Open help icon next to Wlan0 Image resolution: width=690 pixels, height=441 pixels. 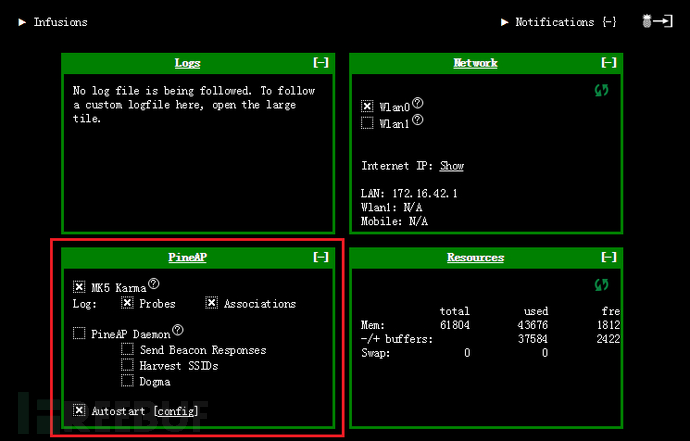click(418, 103)
